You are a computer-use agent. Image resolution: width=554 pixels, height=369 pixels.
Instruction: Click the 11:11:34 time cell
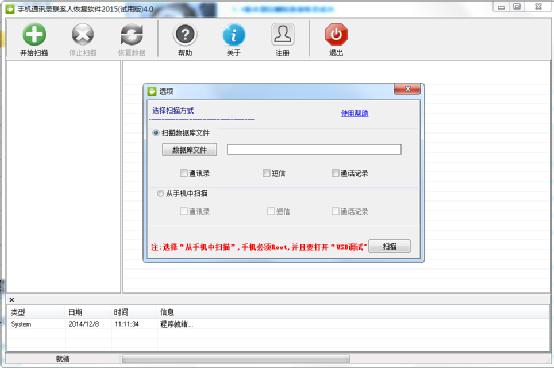tap(126, 324)
